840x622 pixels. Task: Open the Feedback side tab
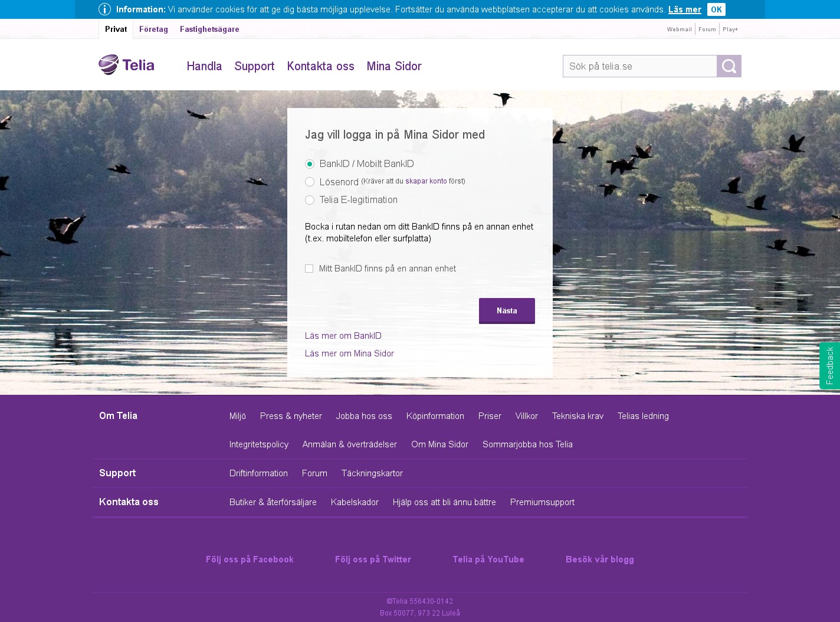click(x=829, y=366)
